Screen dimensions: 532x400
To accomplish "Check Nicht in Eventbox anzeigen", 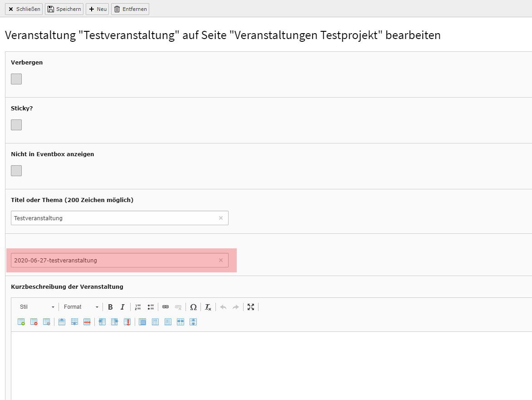I will 16,171.
